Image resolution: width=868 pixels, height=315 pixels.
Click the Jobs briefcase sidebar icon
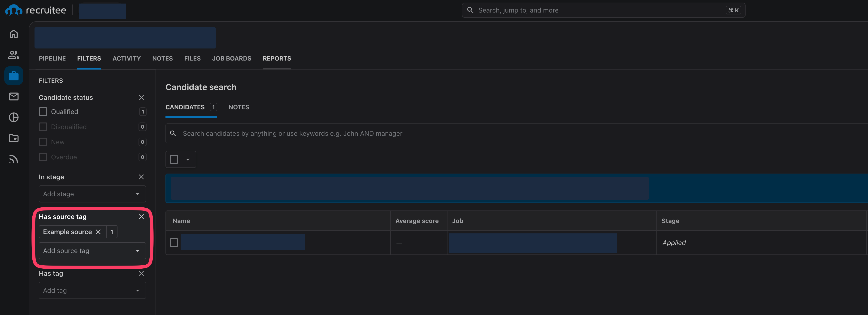pos(13,75)
